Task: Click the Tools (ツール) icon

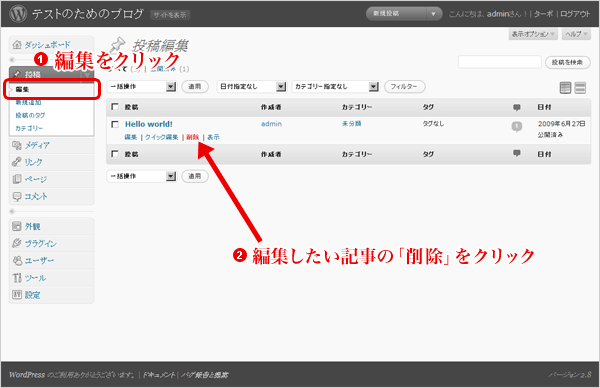Action: click(17, 277)
